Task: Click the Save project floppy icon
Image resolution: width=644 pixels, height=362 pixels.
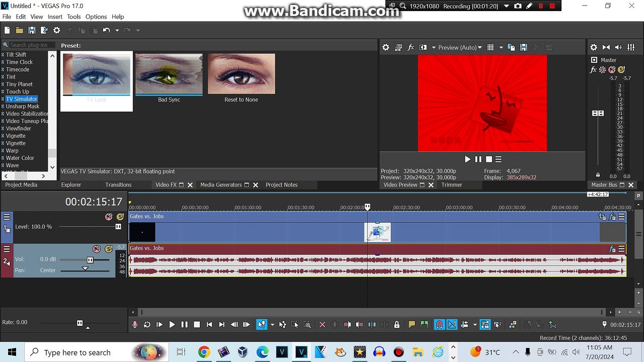Action: (32, 30)
